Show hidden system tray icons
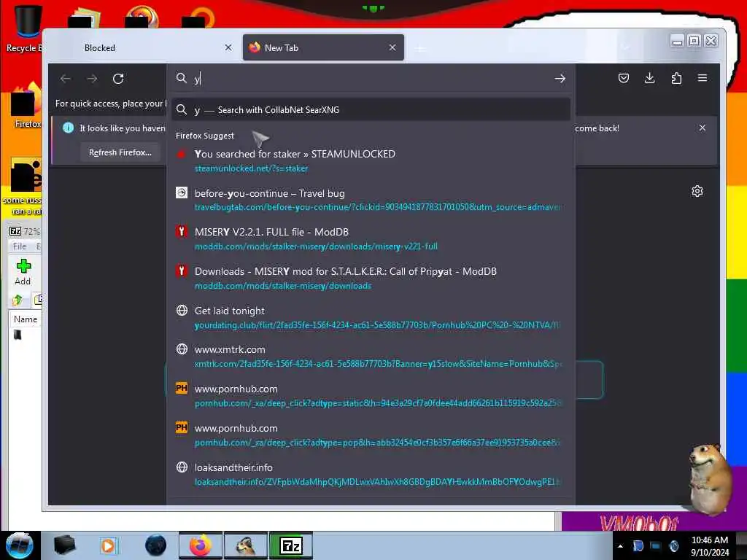The width and height of the screenshot is (747, 560). 620,546
